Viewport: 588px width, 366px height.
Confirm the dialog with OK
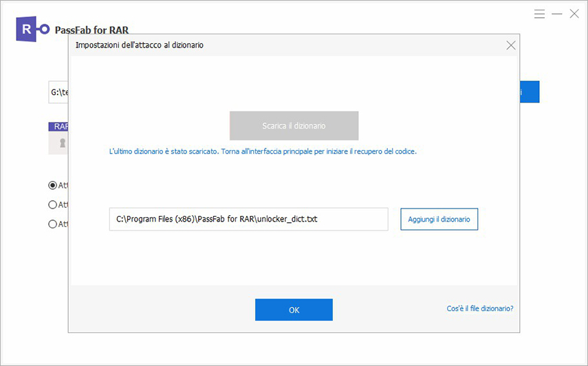294,310
